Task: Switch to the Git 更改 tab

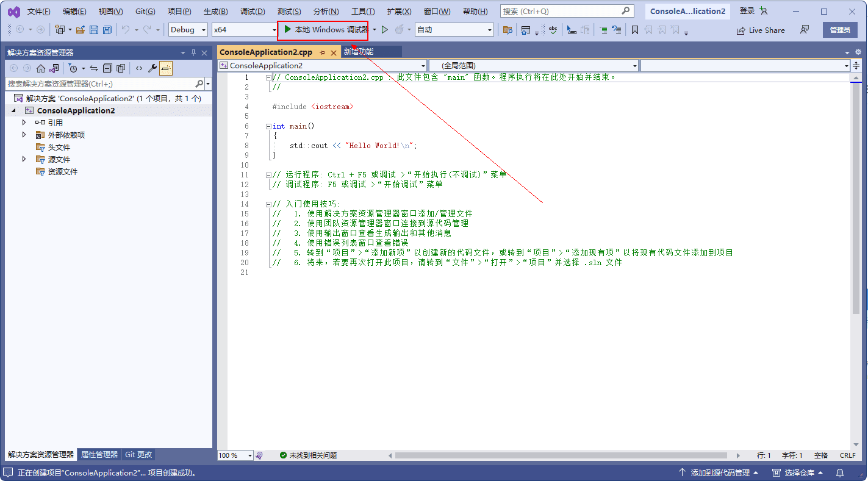Action: [138, 455]
